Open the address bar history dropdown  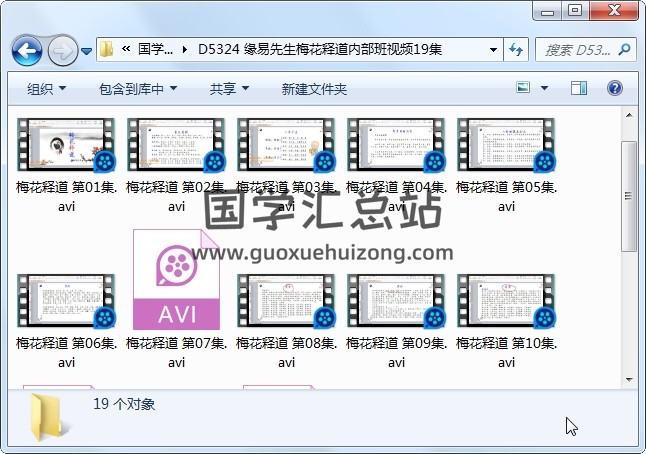click(493, 50)
